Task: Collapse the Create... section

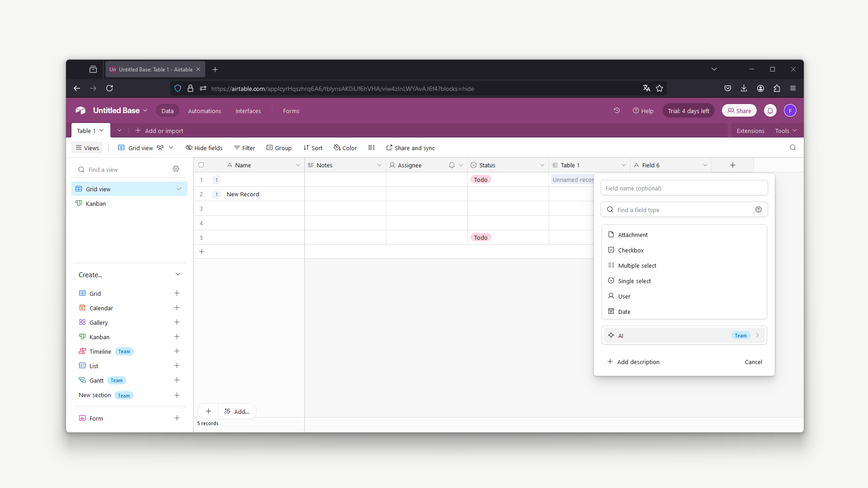Action: (178, 274)
